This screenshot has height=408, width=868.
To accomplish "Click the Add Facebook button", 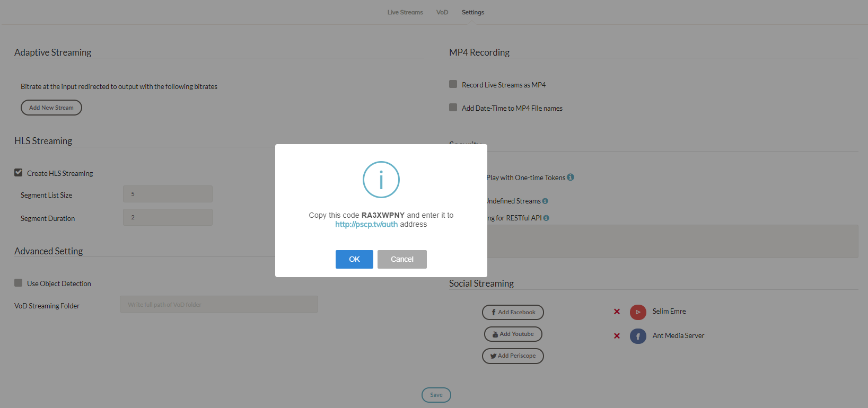I will [513, 312].
